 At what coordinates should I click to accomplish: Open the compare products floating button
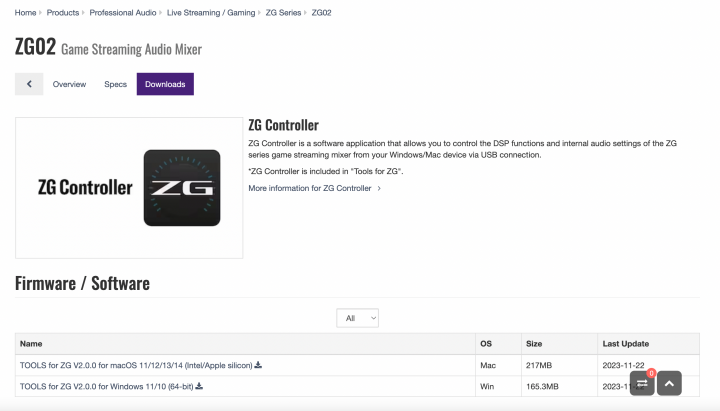coord(643,382)
